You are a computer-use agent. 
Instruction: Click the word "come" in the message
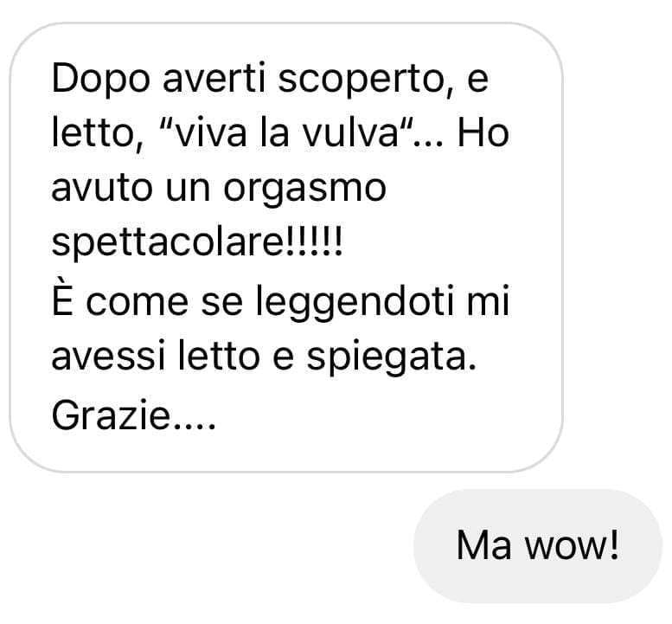[x=138, y=302]
